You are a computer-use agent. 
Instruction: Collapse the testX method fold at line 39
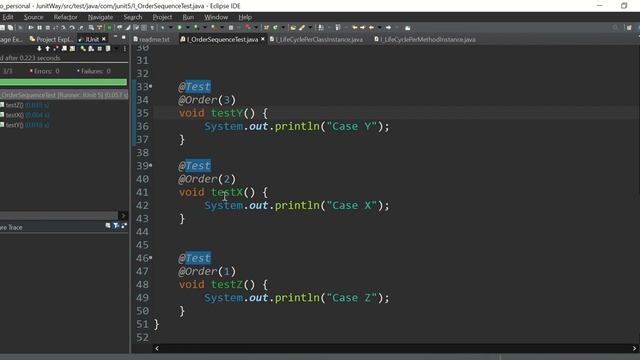point(151,165)
